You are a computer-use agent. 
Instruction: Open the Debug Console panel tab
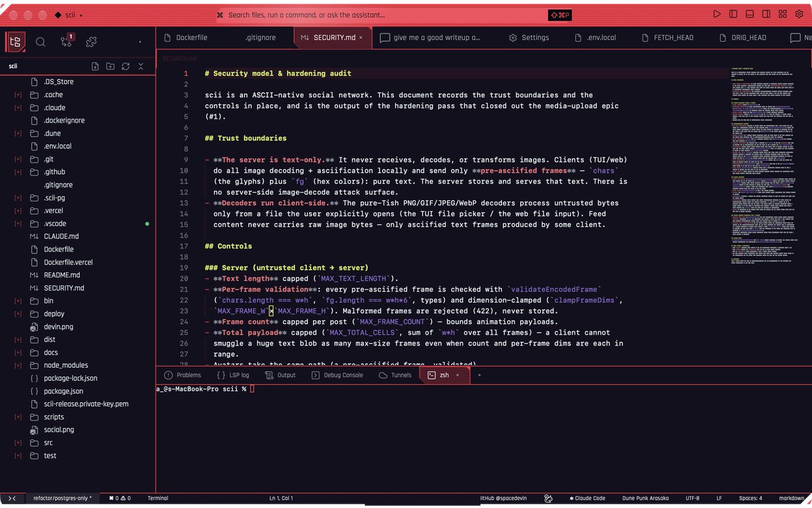337,375
